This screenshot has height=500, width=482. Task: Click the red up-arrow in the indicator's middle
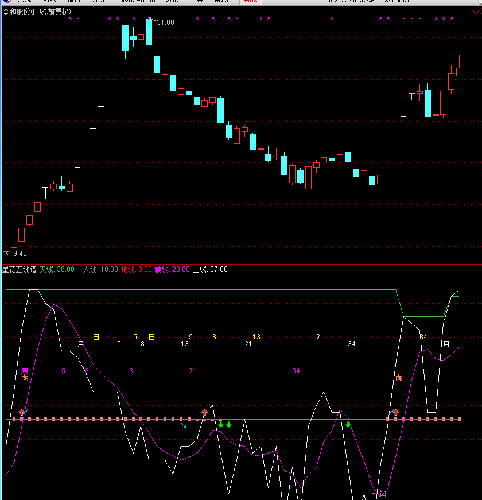click(x=205, y=412)
